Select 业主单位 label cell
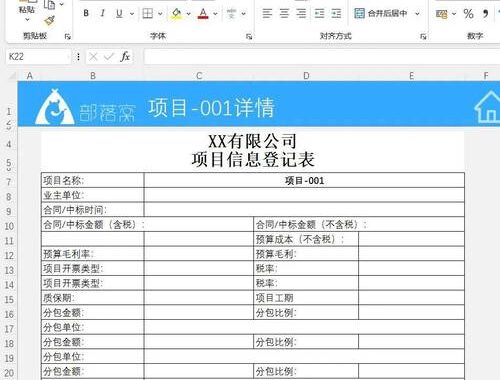Viewport: 500px width, 380px height. pyautogui.click(x=93, y=195)
